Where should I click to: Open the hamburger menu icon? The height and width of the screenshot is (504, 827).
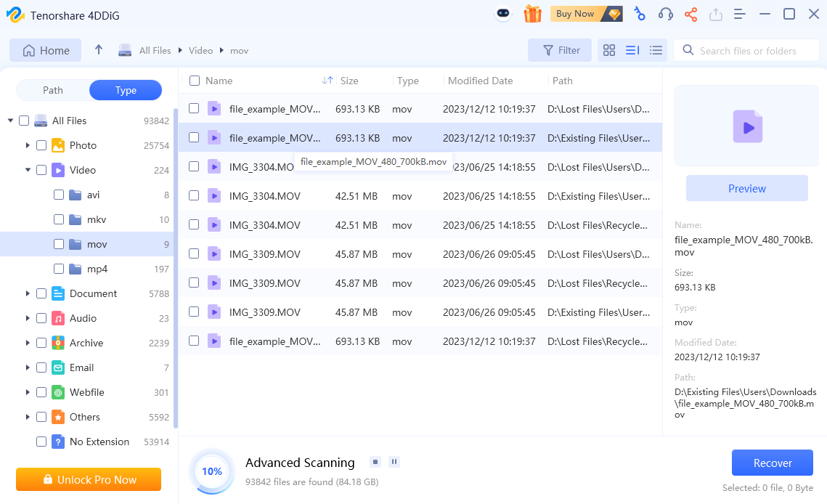pyautogui.click(x=740, y=15)
